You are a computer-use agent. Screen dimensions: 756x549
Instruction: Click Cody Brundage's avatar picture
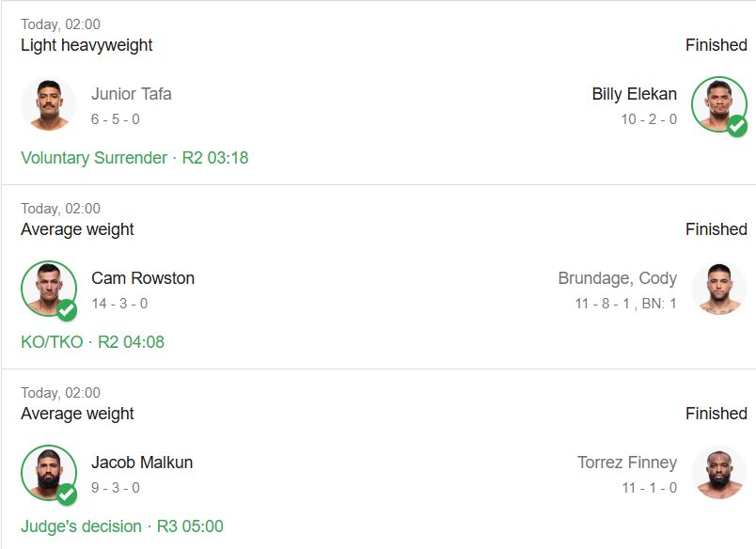point(718,289)
